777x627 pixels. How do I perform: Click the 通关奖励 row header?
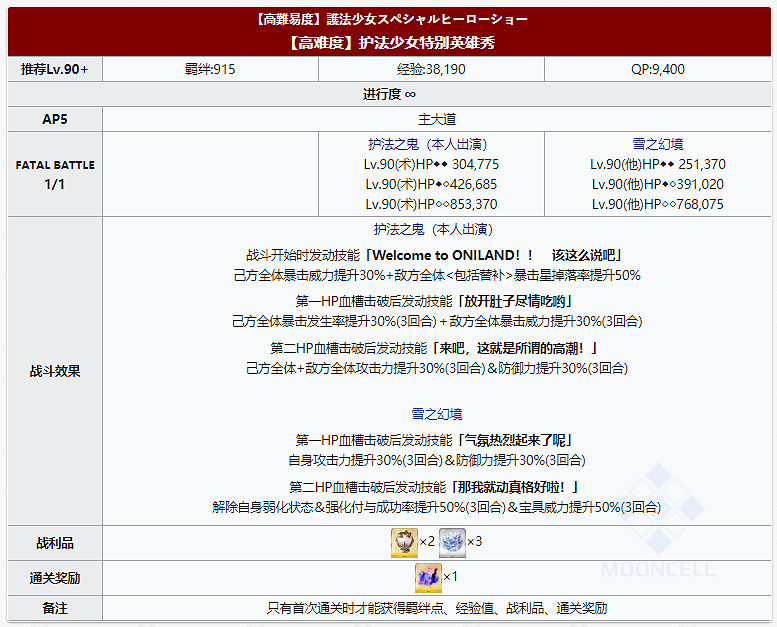[55, 578]
